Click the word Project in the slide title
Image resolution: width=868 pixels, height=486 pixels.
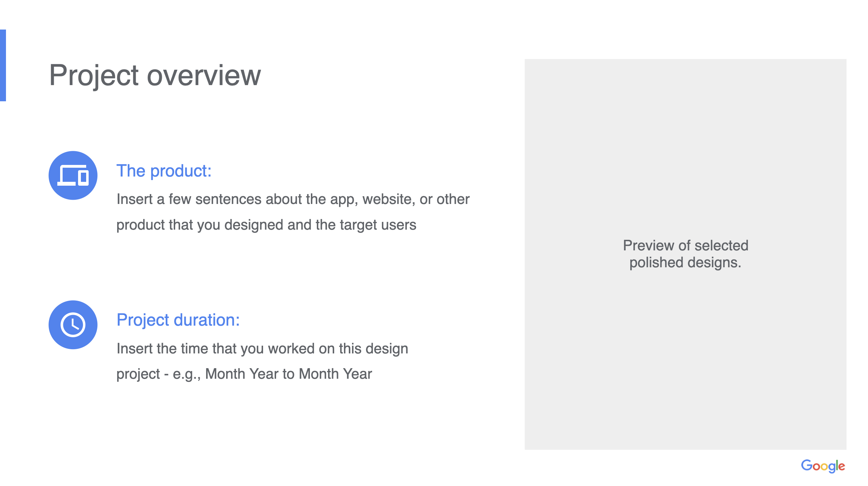pos(94,75)
